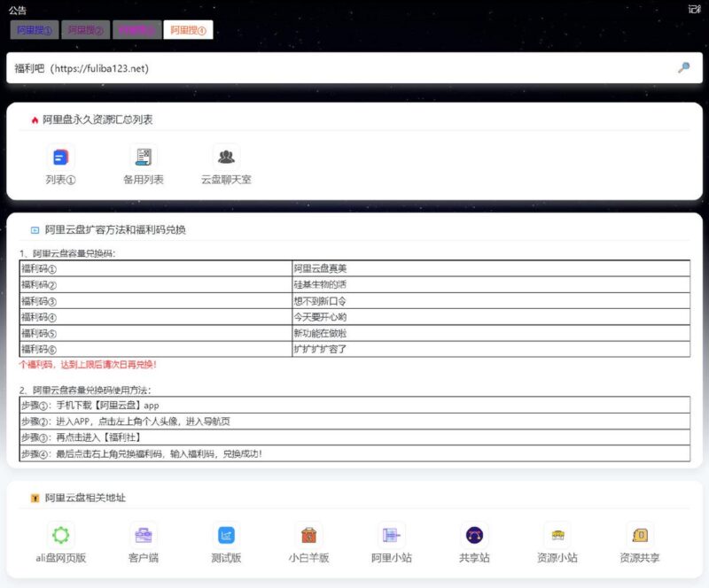Click the icon beside 阿里云盘扩容方法和福利码兑换 heading

tap(35, 230)
